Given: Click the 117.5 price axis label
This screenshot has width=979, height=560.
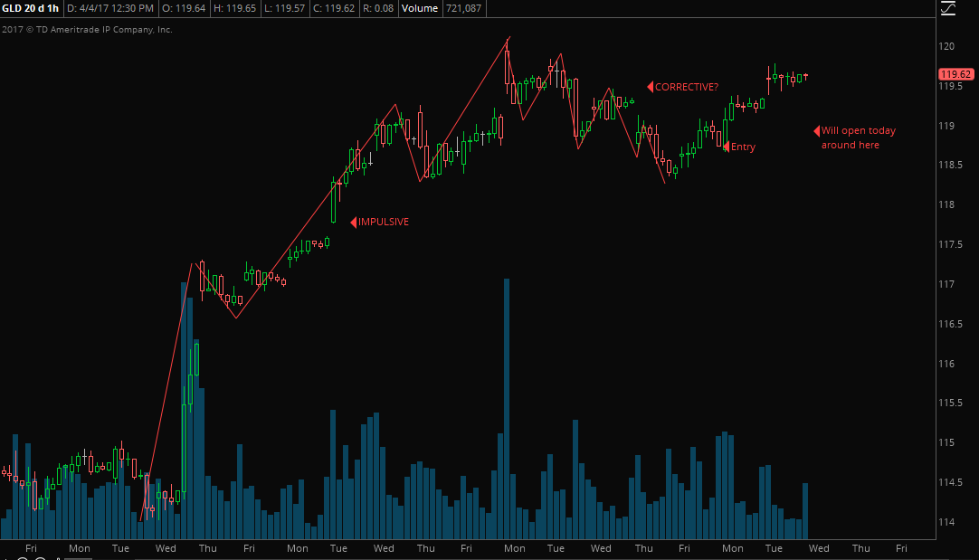Looking at the screenshot, I should (x=950, y=244).
